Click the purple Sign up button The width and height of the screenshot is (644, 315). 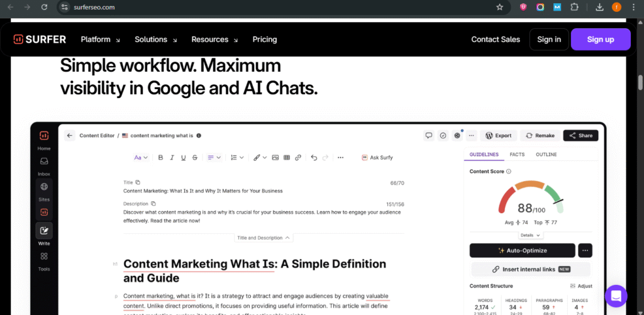coord(601,40)
